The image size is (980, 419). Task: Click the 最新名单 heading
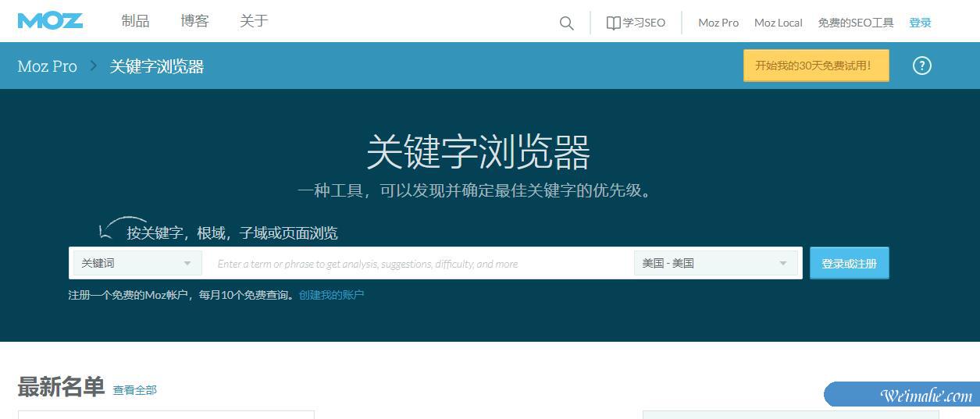click(61, 387)
